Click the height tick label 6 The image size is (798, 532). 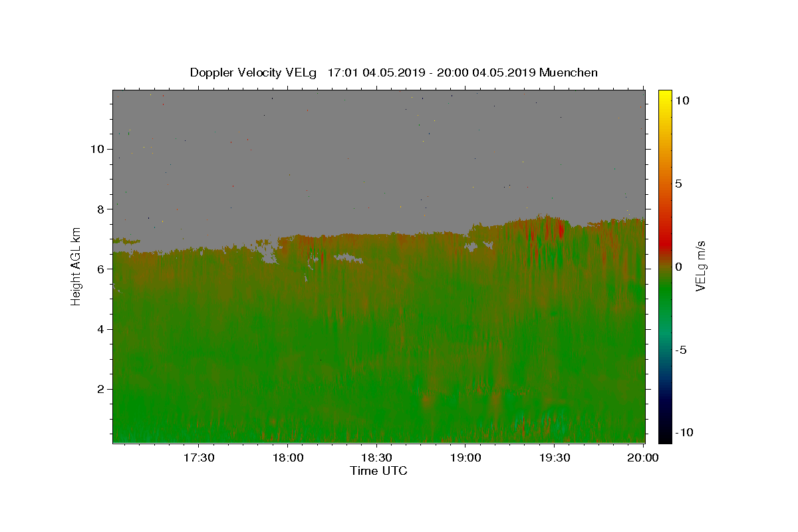coord(101,269)
